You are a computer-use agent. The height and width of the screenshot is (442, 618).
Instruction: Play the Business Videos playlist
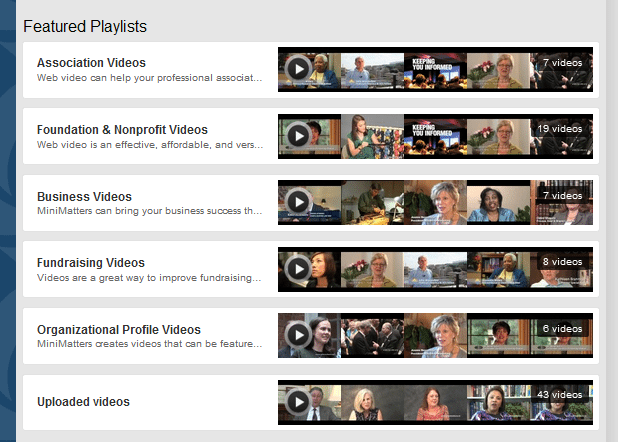point(298,202)
